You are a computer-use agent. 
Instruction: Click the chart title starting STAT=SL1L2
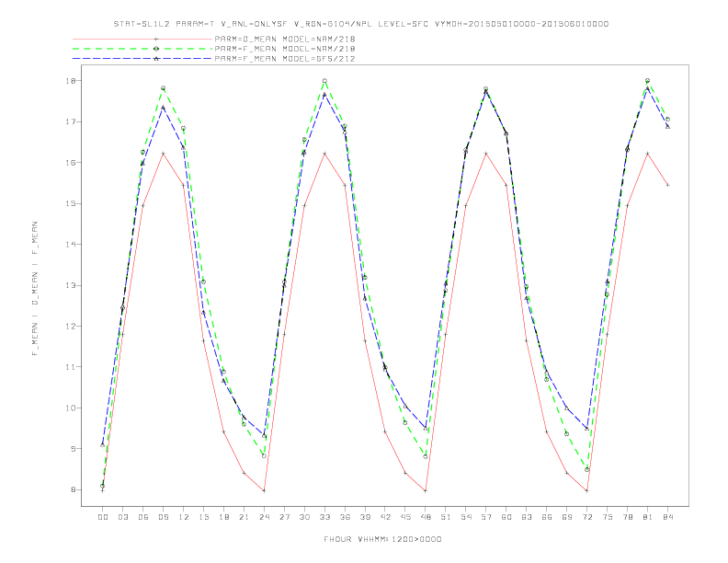tap(360, 24)
